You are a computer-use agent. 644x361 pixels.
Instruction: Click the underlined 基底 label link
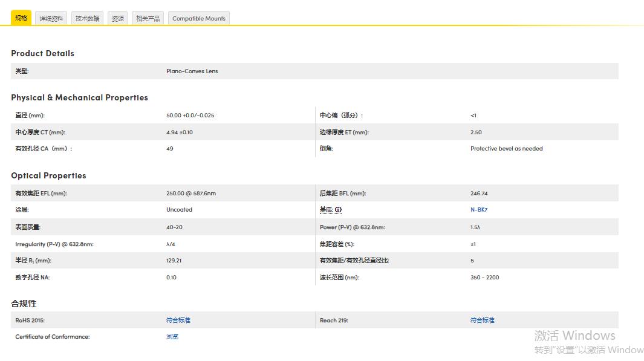point(327,210)
